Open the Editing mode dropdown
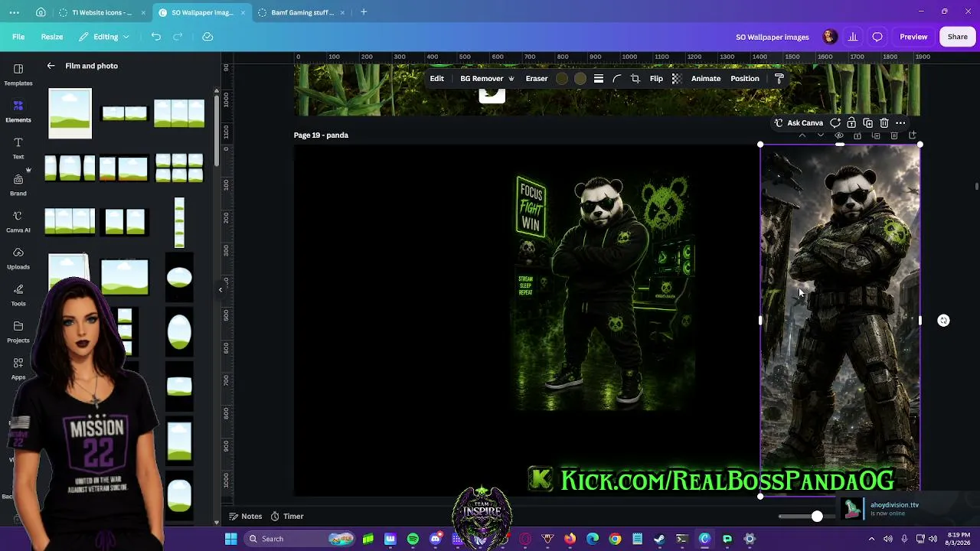The height and width of the screenshot is (551, 980). [104, 37]
